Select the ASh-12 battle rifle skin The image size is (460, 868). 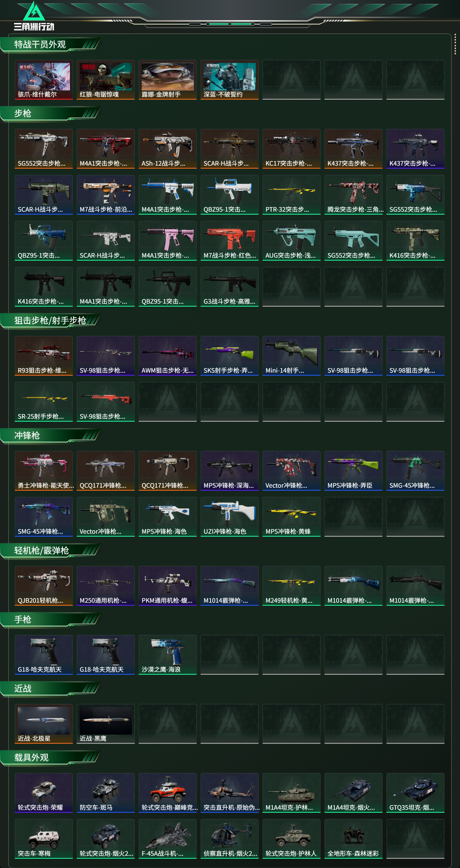167,148
